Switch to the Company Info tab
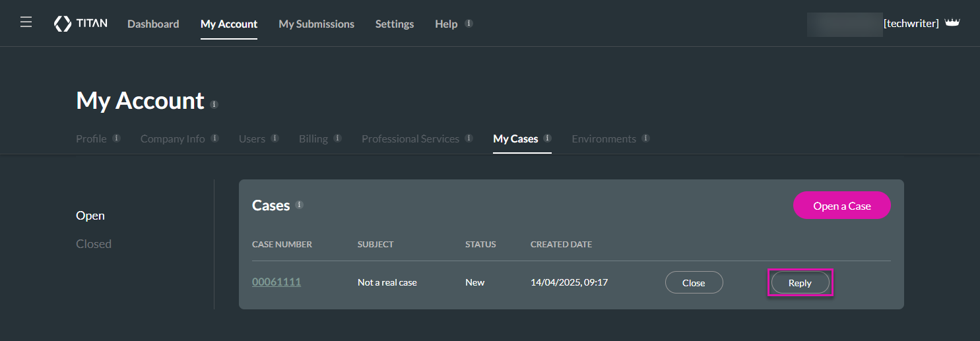980x341 pixels. point(172,139)
